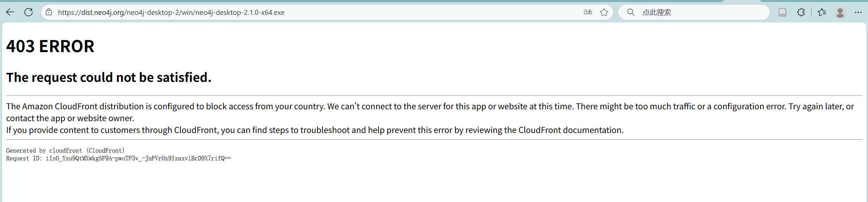Focus the 点此搜索 search field
This screenshot has height=202, width=868.
click(694, 12)
